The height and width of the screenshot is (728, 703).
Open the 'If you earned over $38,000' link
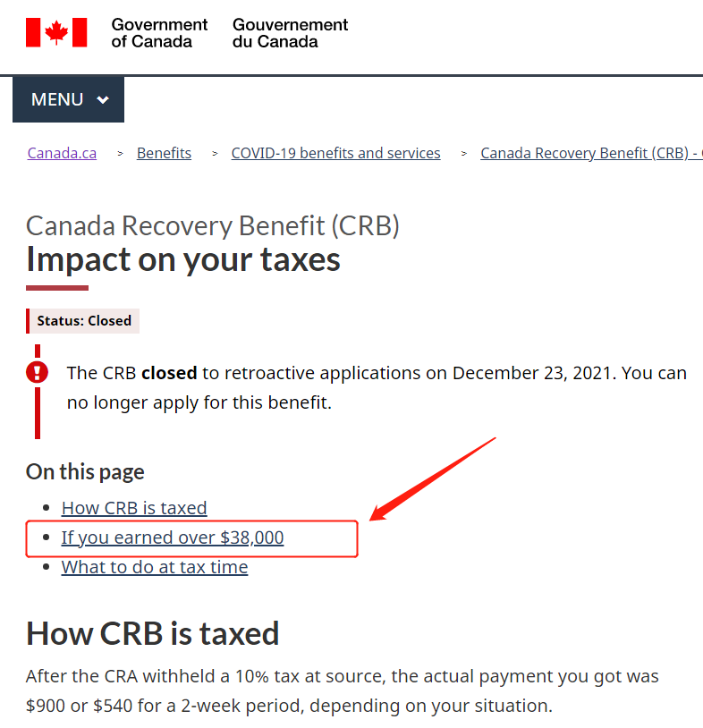pos(173,538)
